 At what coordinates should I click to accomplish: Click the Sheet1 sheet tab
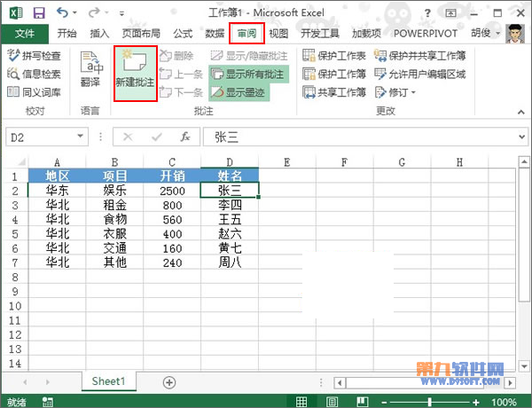[108, 381]
